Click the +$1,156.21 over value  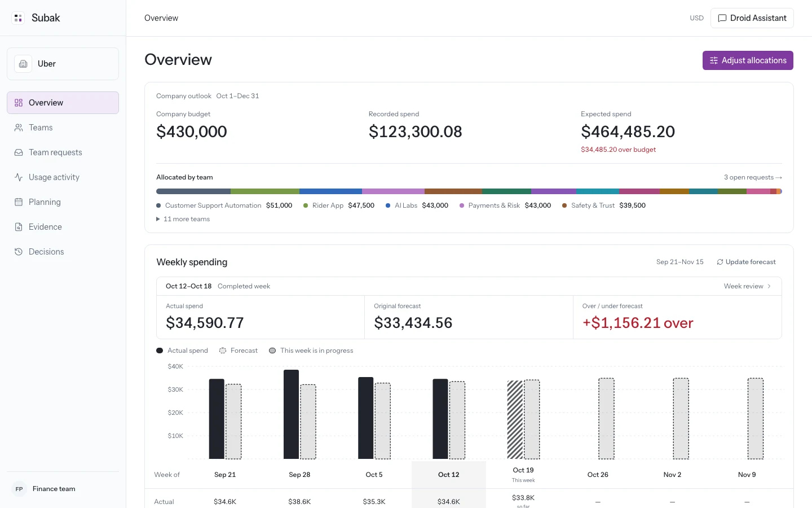point(638,323)
